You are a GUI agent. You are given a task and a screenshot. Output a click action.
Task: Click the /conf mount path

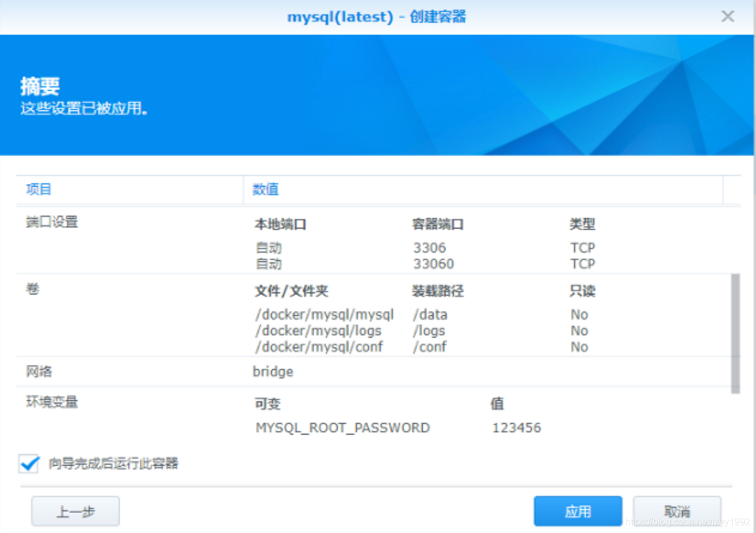(430, 347)
